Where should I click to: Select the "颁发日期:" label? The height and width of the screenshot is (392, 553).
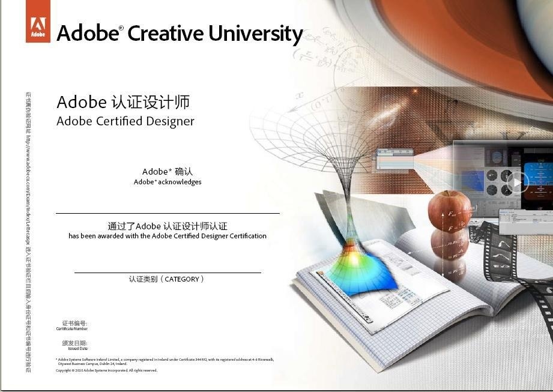tap(75, 343)
